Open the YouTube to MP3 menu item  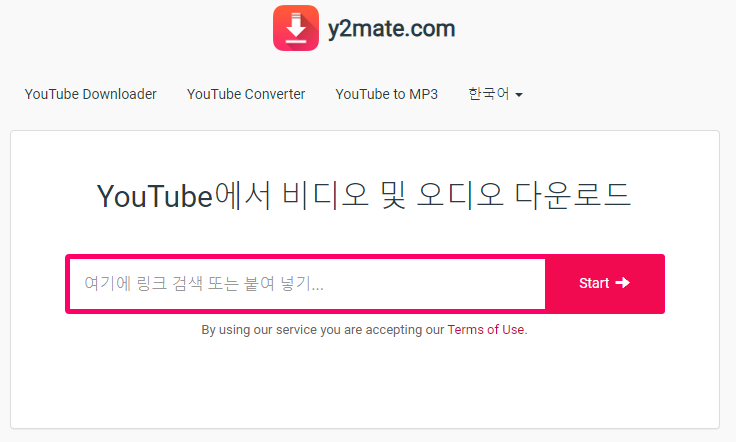[386, 94]
